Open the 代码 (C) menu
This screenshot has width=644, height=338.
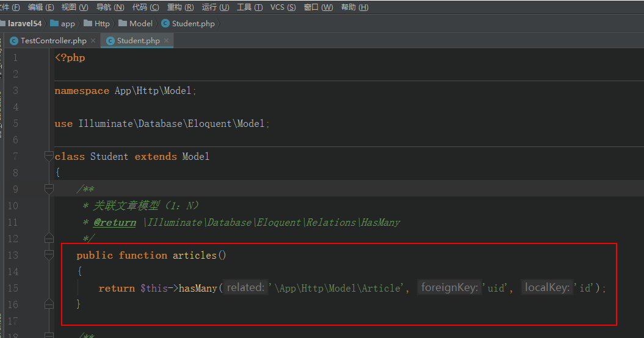point(145,7)
